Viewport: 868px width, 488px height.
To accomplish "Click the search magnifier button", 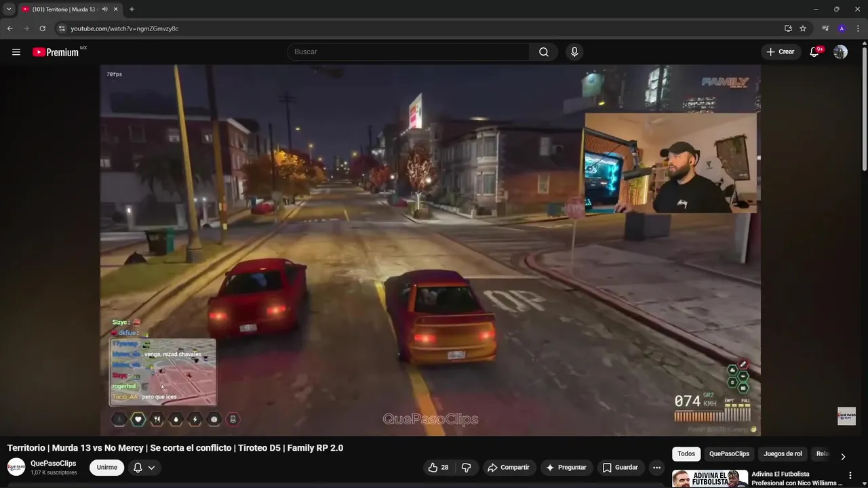I will (x=544, y=52).
